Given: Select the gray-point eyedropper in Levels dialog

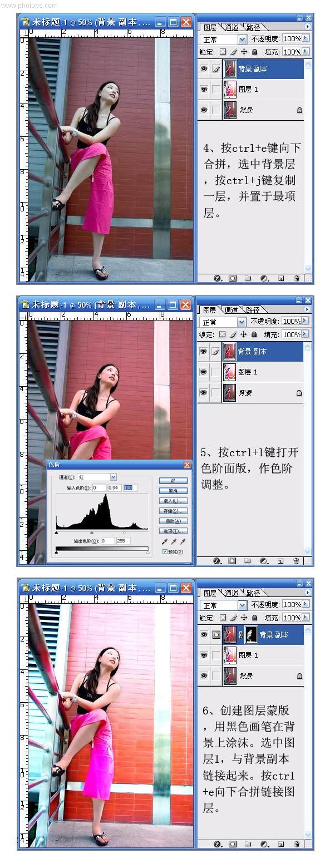Looking at the screenshot, I should pos(173,541).
